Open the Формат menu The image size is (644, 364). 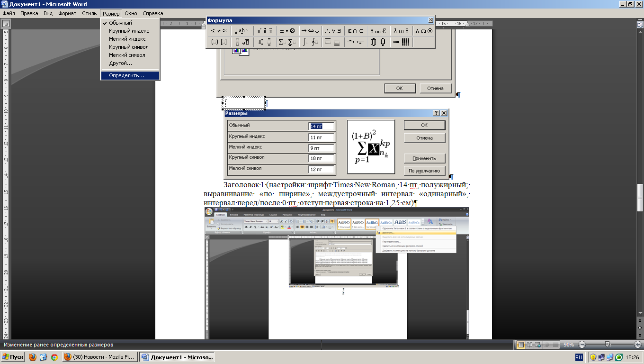pyautogui.click(x=67, y=13)
